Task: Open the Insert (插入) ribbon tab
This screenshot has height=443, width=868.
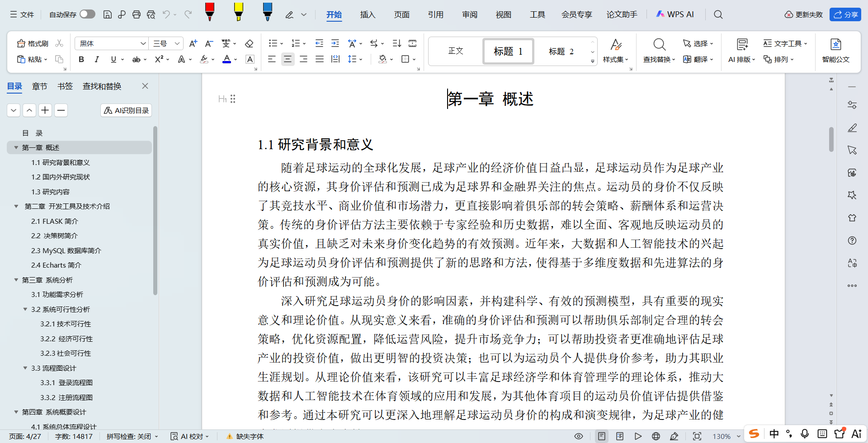Action: (x=368, y=14)
